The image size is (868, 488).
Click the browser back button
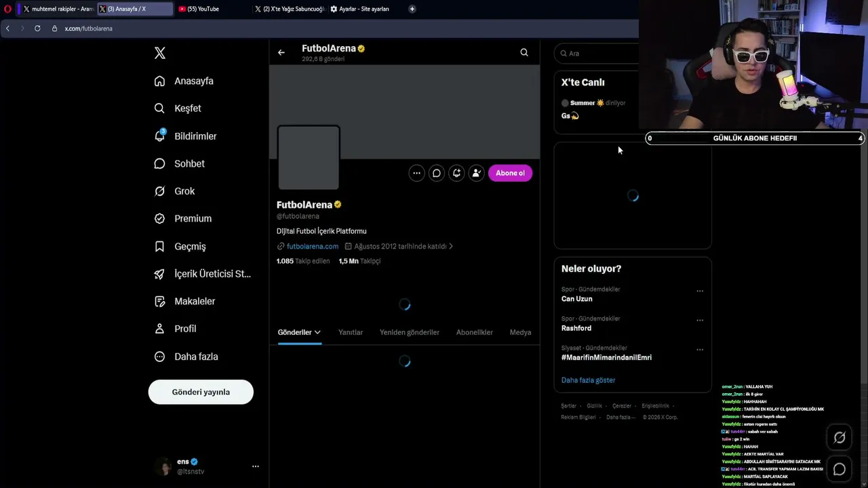tap(7, 28)
